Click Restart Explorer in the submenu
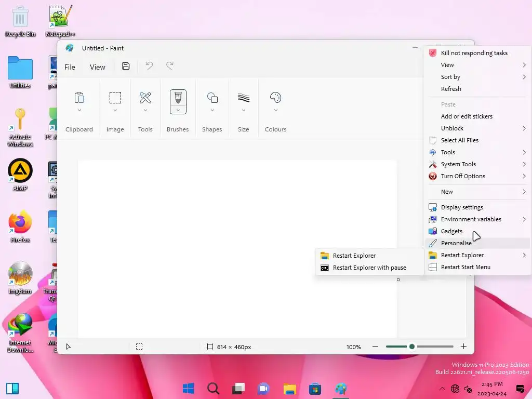The height and width of the screenshot is (399, 532). [369, 256]
